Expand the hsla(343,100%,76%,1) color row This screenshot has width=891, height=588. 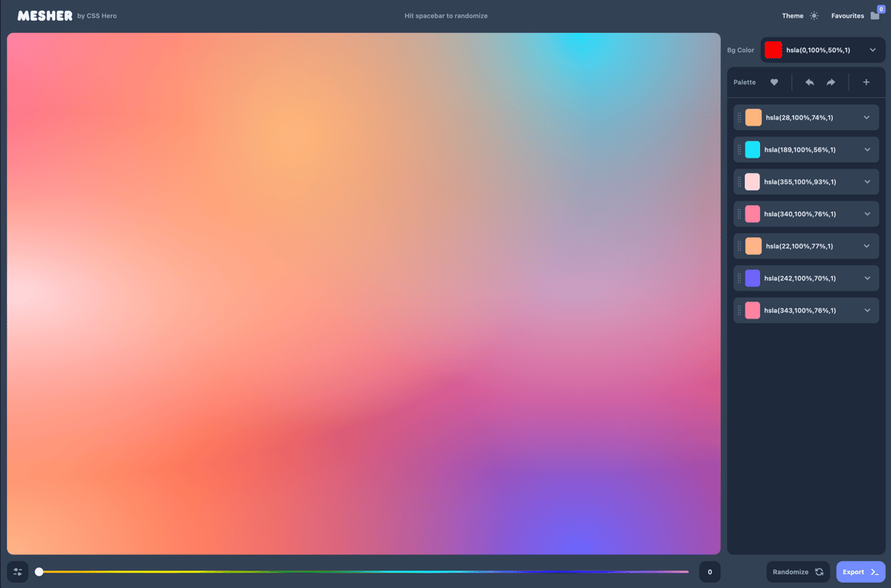(867, 311)
